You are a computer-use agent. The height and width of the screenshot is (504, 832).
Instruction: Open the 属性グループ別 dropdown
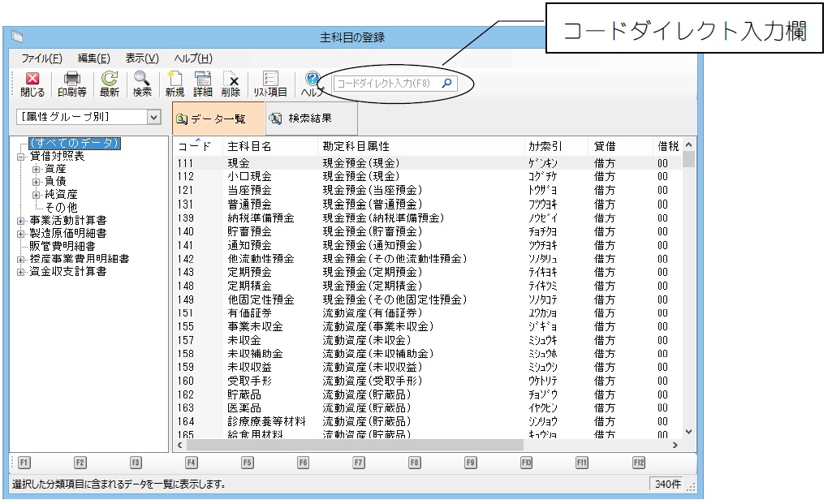154,118
